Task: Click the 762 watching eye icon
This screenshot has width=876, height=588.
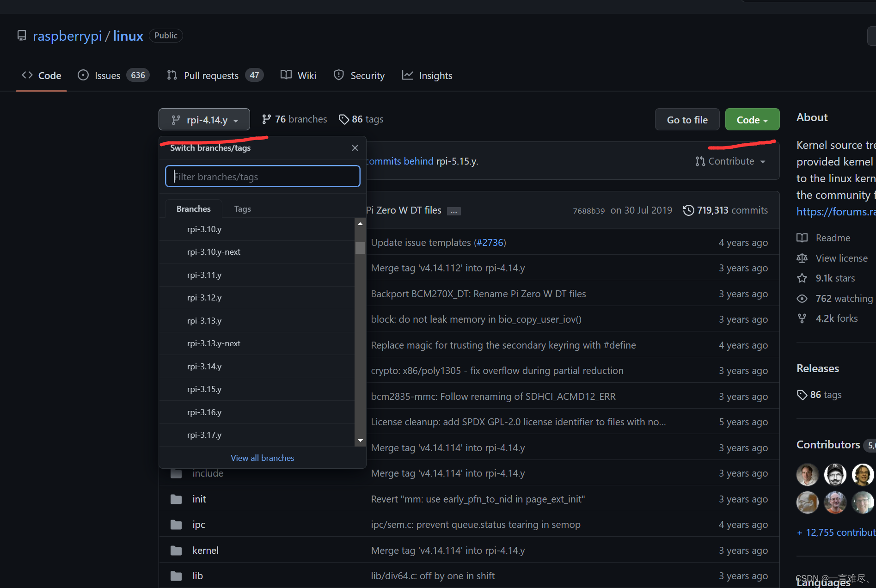Action: click(802, 299)
